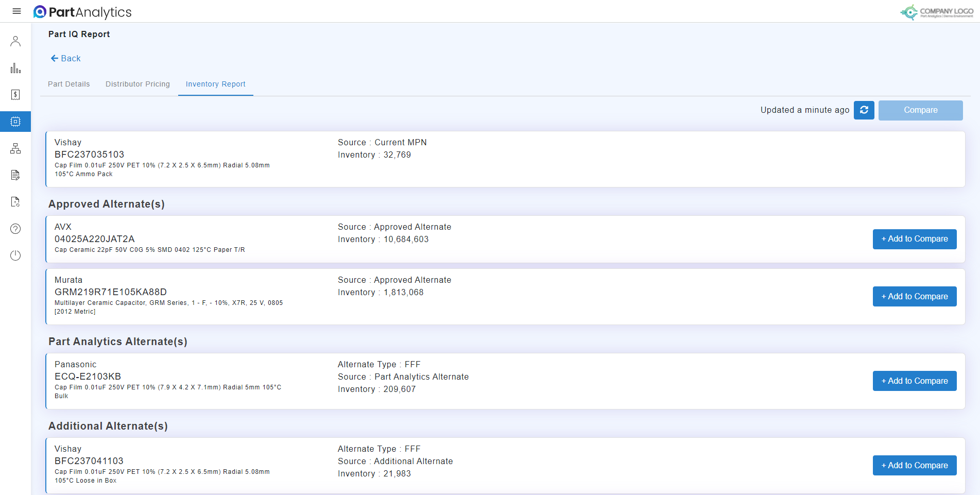980x495 pixels.
Task: Click the help question mark icon
Action: [15, 229]
